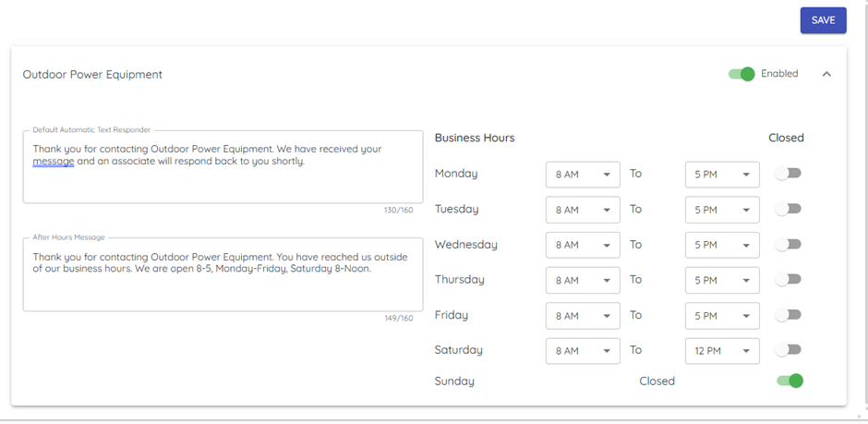
Task: Open Monday closing time dropdown
Action: click(722, 175)
